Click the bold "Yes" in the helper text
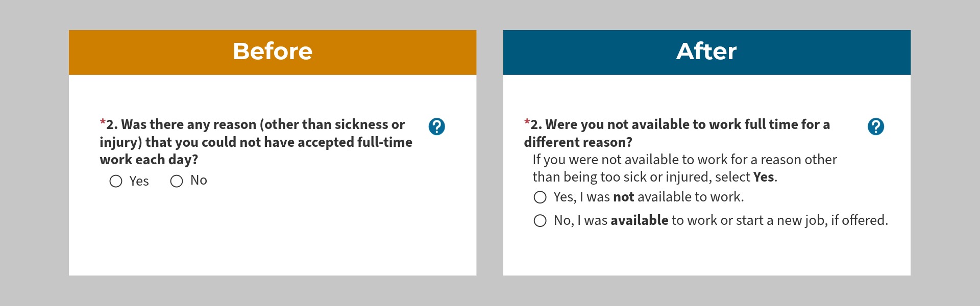 pyautogui.click(x=764, y=177)
